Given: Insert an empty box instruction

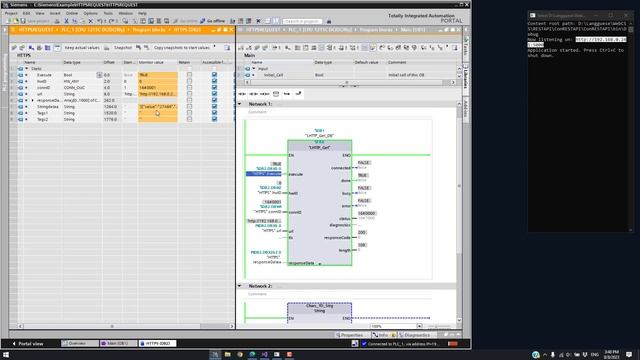Looking at the screenshot, I should (x=276, y=94).
